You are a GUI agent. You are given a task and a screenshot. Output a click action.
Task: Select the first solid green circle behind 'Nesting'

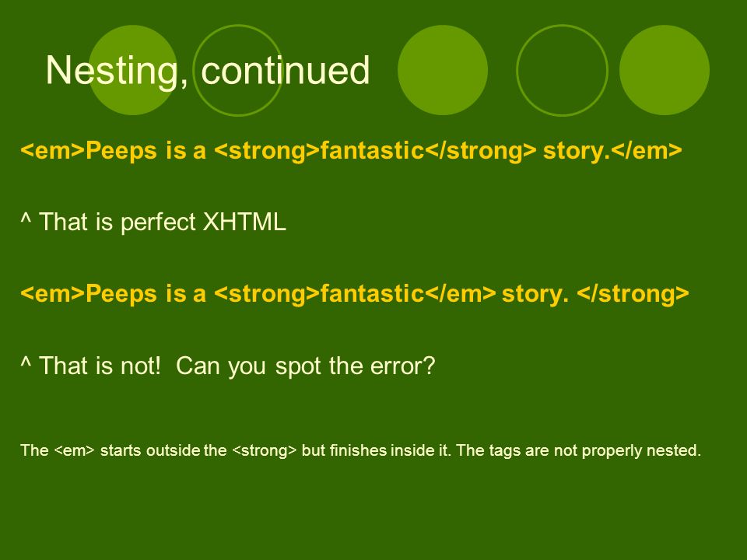(x=133, y=70)
